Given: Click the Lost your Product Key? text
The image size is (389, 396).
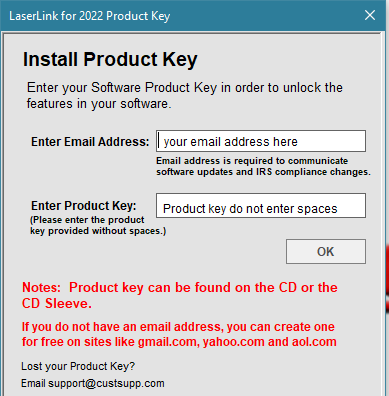Looking at the screenshot, I should click(78, 366).
